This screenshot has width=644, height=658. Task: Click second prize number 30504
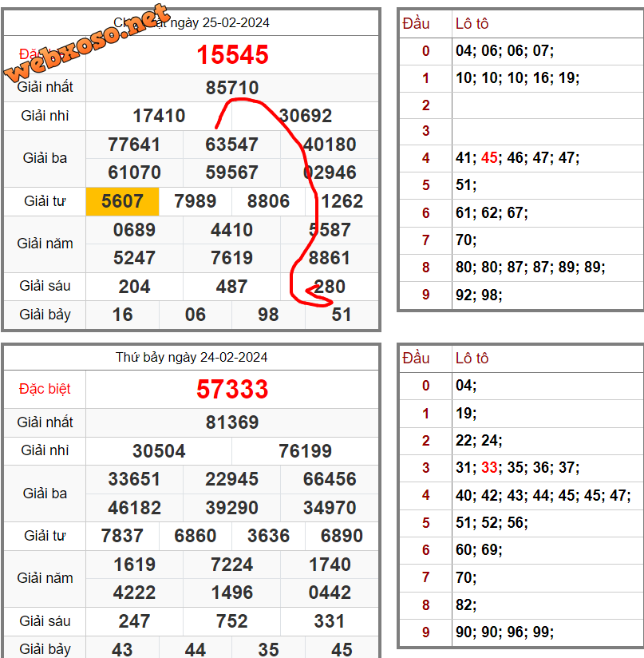coord(159,451)
